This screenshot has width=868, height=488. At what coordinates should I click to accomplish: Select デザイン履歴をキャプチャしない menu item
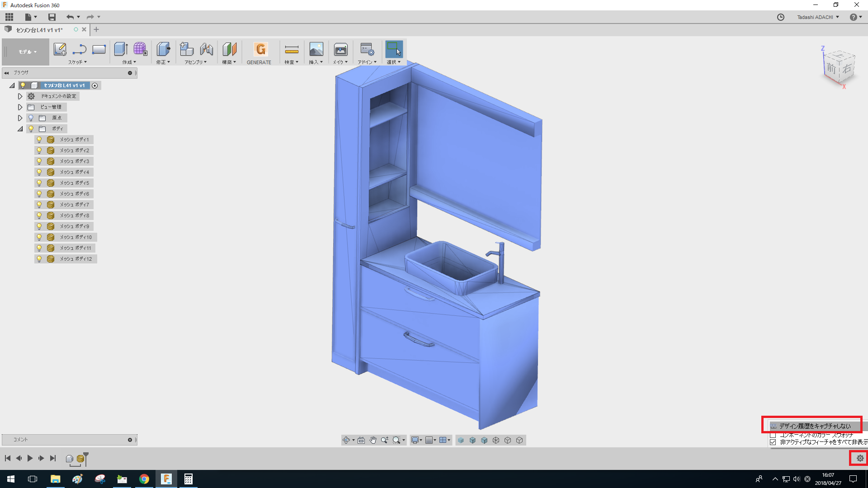point(814,426)
